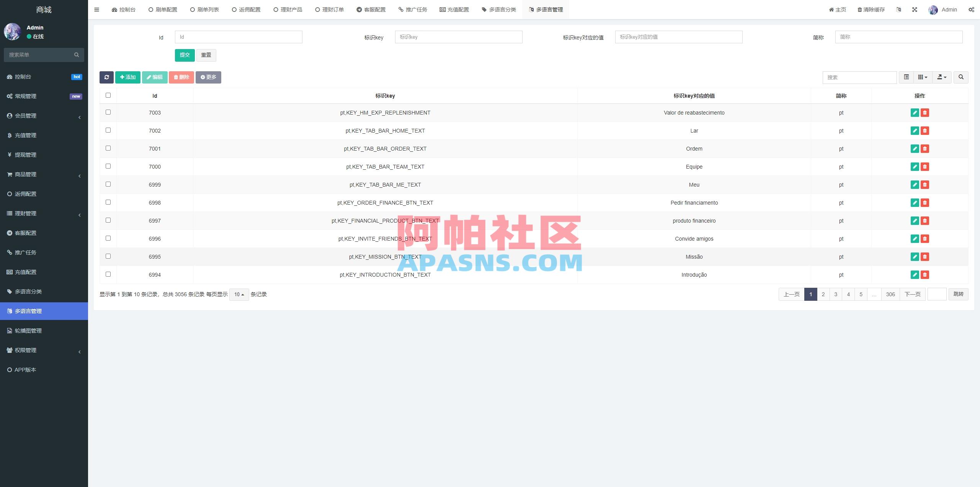This screenshot has height=487, width=980.
Task: Toggle the select-all checkbox in table header
Action: pos(108,95)
